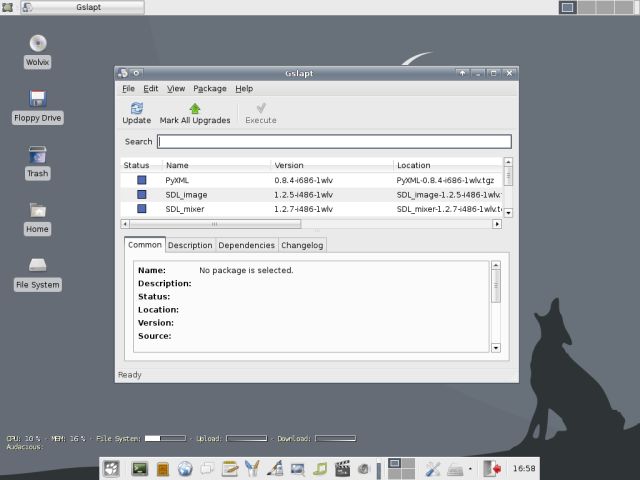Sort packages by Location column header
Screen dimensions: 640x480
pos(448,165)
